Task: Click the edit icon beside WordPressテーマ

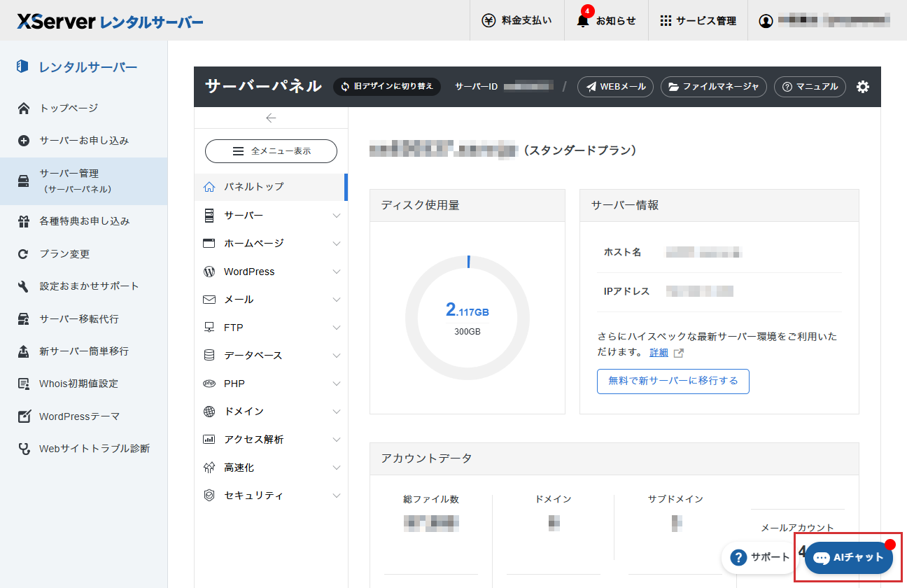Action: pos(24,416)
